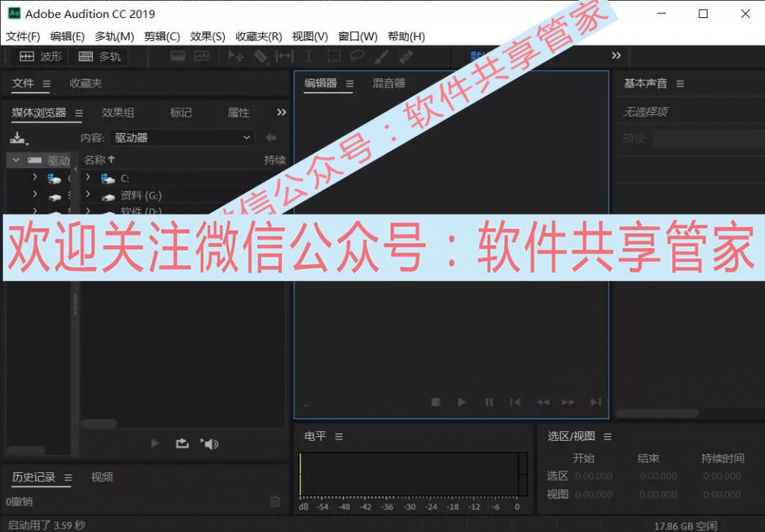Toggle the spectral pitch display
The image size is (765, 532).
[x=202, y=56]
